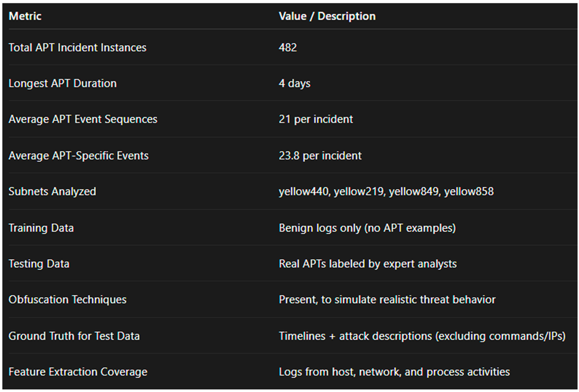Select the Training Data label
The height and width of the screenshot is (392, 579).
tap(41, 228)
